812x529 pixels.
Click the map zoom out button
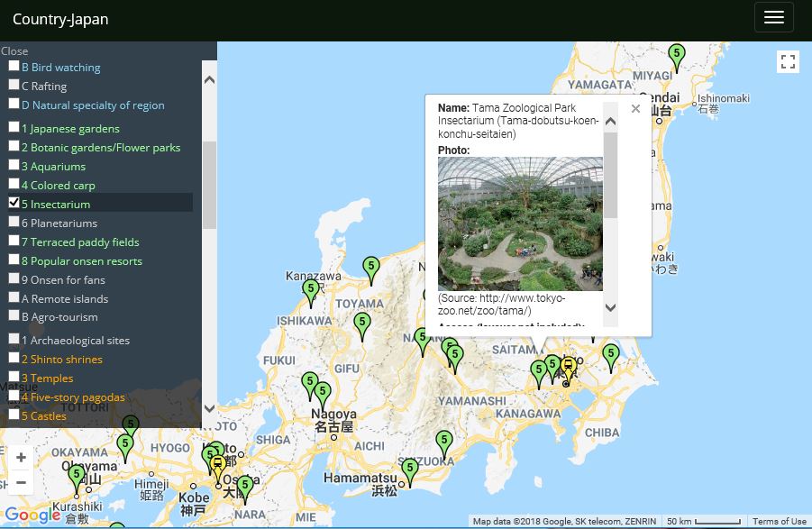(21, 482)
